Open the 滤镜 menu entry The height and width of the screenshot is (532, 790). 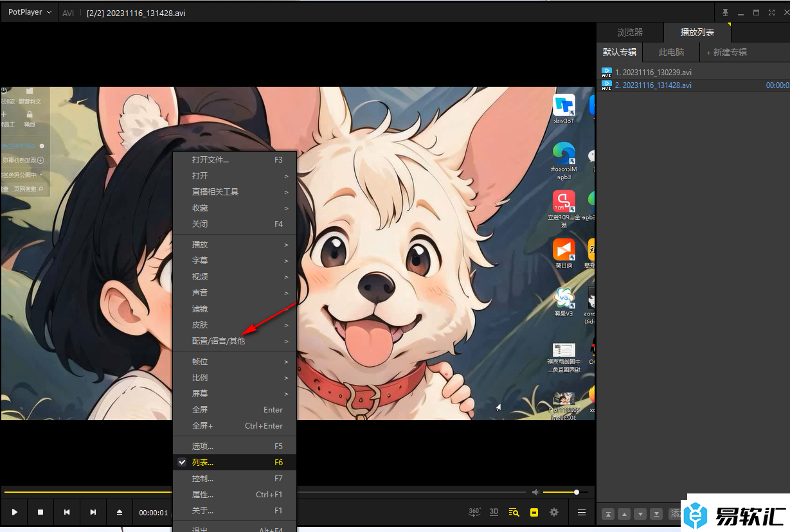pos(235,308)
